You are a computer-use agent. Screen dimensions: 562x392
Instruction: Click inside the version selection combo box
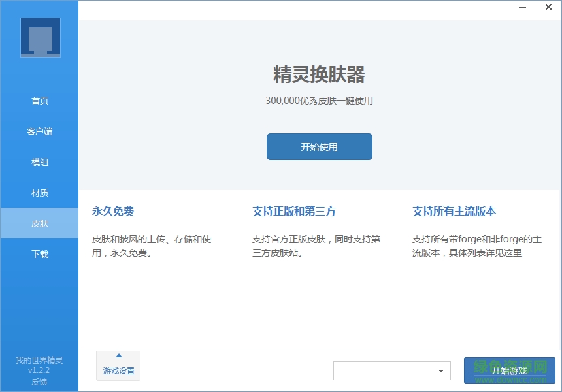pyautogui.click(x=386, y=370)
